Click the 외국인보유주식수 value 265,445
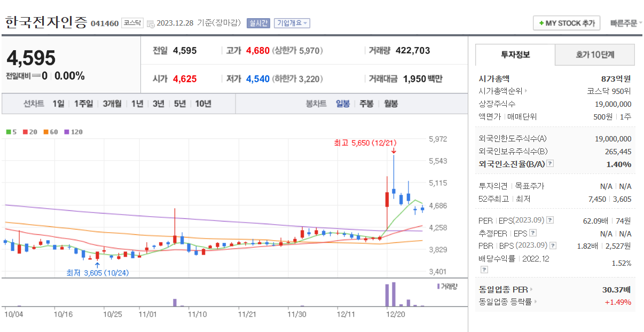 click(x=617, y=151)
